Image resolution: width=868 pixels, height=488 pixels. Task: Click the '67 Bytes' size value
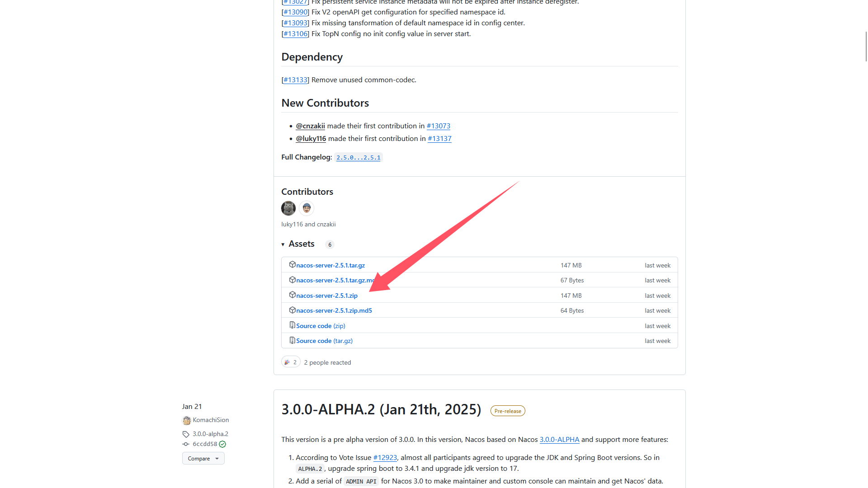pos(572,280)
